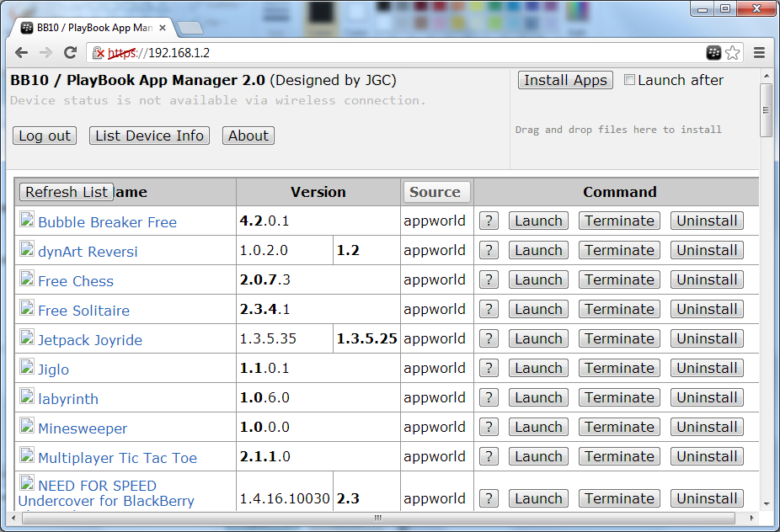Viewport: 780px width, 532px height.
Task: Click the browser back arrow
Action: [21, 53]
